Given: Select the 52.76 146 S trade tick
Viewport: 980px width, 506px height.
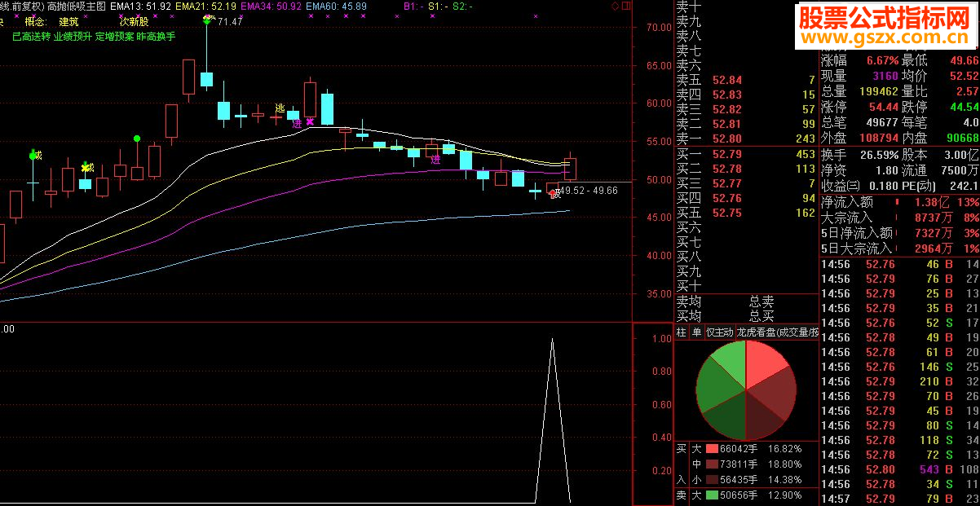Looking at the screenshot, I should coord(899,367).
